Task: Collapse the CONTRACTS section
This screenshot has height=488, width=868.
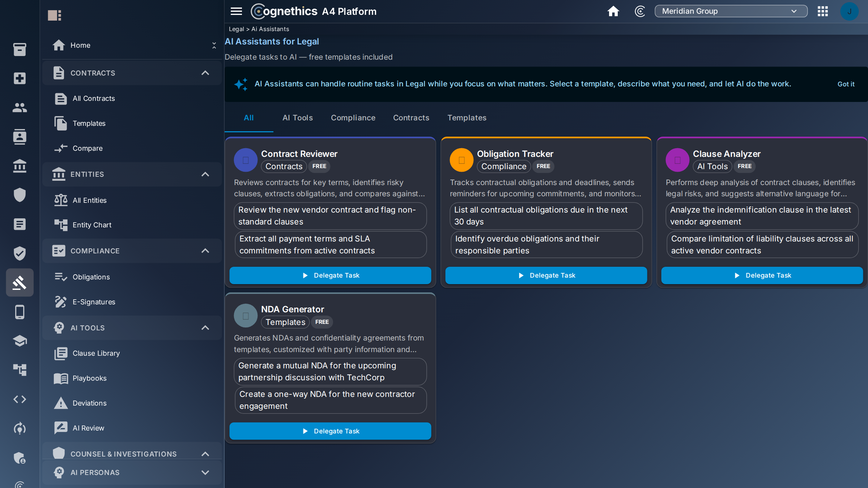Action: click(205, 73)
